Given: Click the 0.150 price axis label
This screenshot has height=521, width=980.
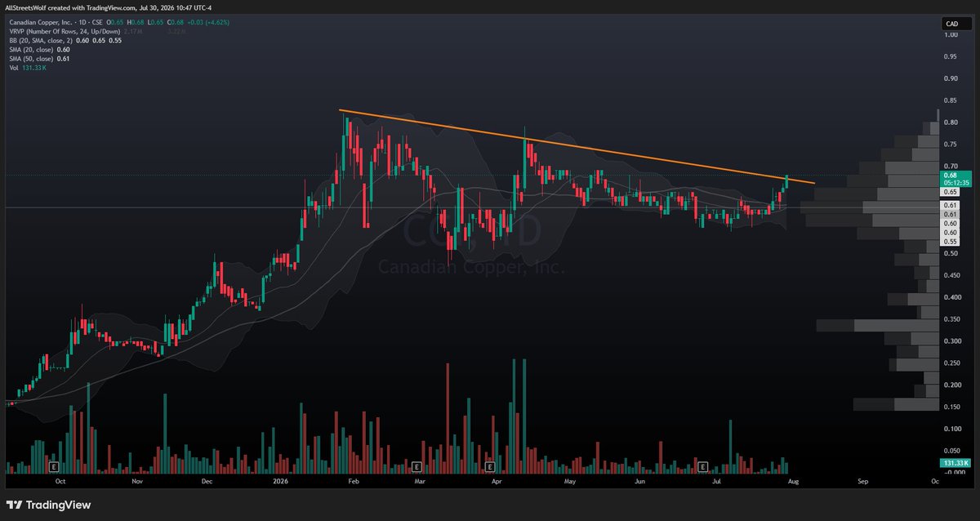Looking at the screenshot, I should coord(951,407).
